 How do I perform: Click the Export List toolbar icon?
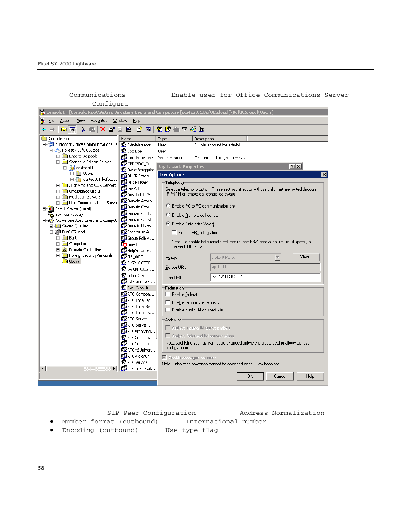(x=128, y=129)
